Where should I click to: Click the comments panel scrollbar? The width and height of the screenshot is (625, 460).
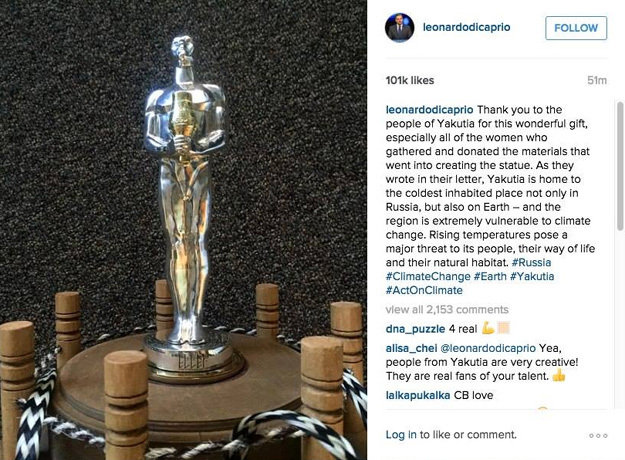620,166
